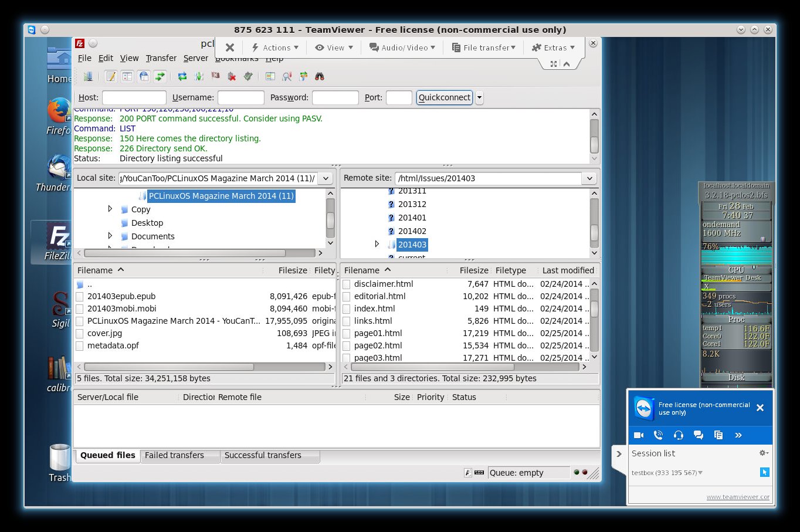This screenshot has width=800, height=532.
Task: Toggle processing of the transfer queue
Action: coord(199,76)
